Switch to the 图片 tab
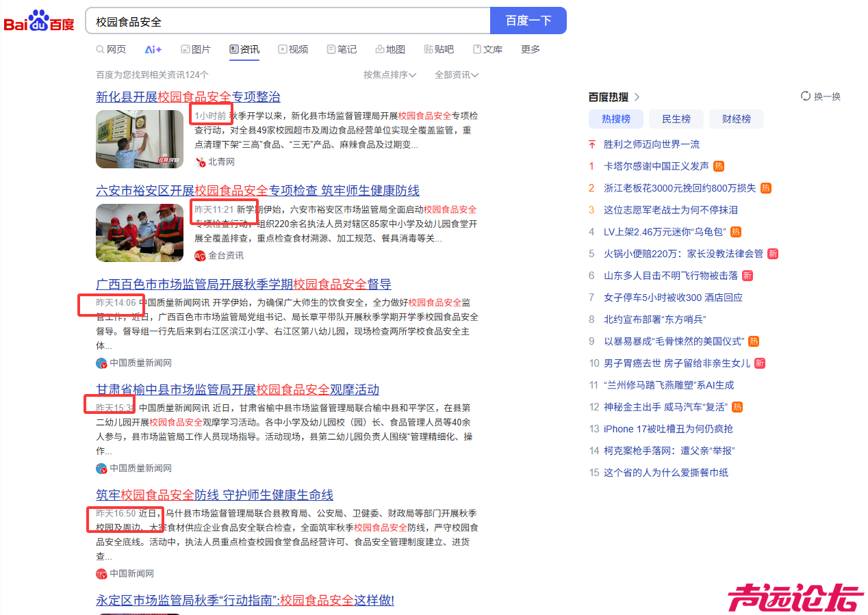868x615 pixels. coord(196,49)
